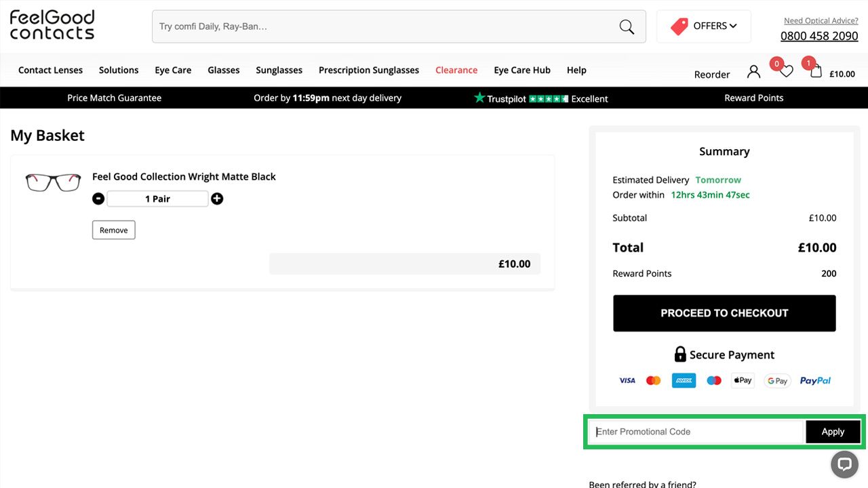The image size is (868, 488).
Task: Click the FeelGood Contacts logo
Action: (52, 25)
